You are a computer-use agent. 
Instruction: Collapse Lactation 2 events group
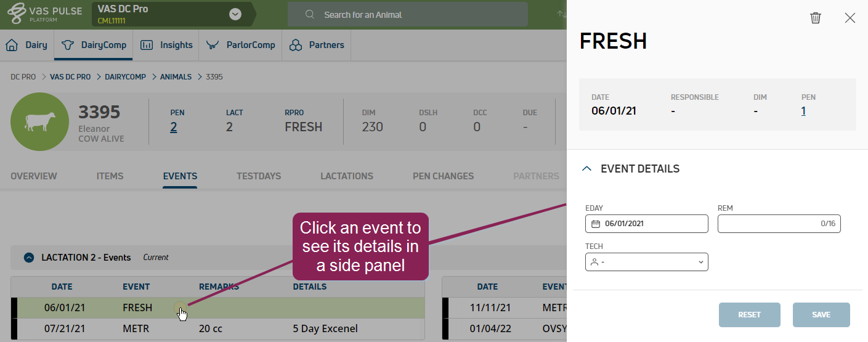pos(28,258)
